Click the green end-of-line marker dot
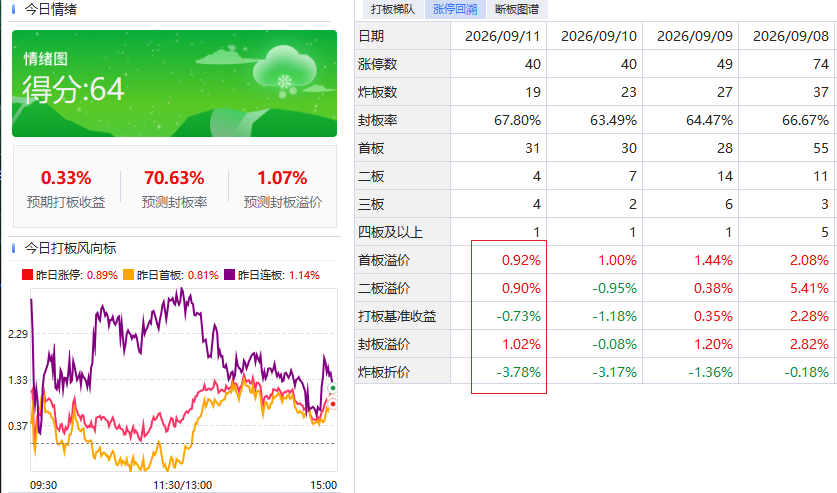 click(x=333, y=387)
